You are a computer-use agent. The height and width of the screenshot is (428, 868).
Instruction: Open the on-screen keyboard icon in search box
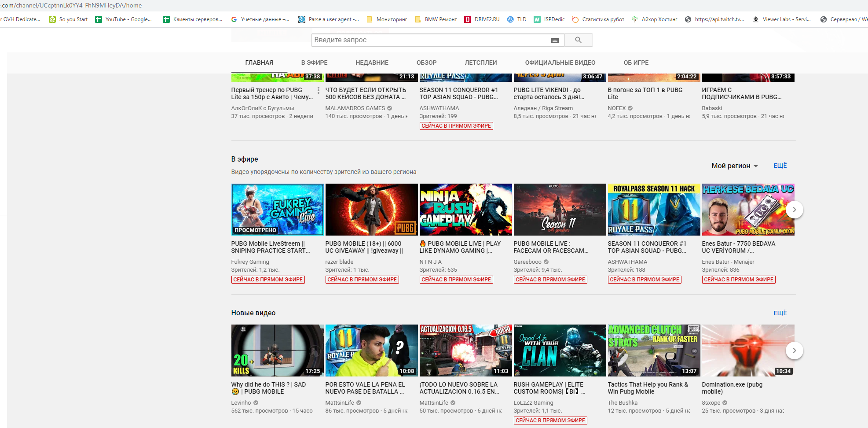pos(555,40)
